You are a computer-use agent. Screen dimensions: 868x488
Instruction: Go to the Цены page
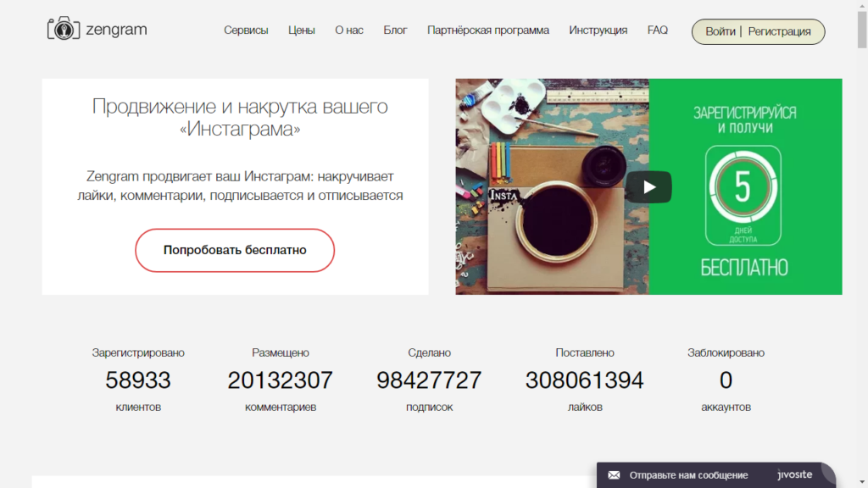301,30
